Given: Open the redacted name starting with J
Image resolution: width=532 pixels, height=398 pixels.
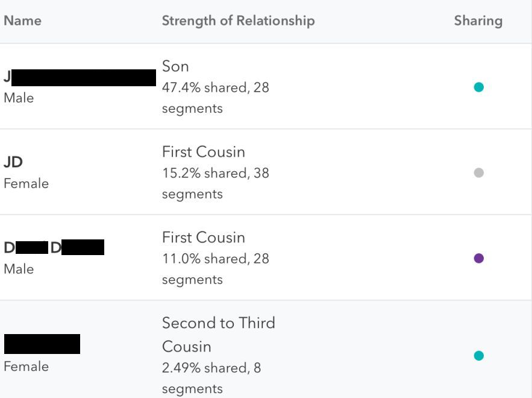Looking at the screenshot, I should (80, 77).
